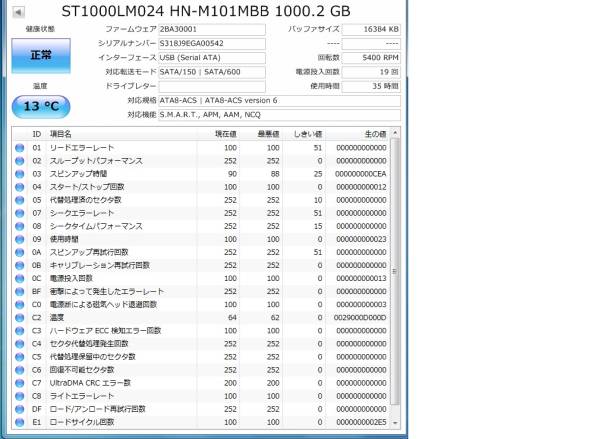Click the previous disk arrow button
Viewport: 599px width, 439px height.
click(18, 12)
